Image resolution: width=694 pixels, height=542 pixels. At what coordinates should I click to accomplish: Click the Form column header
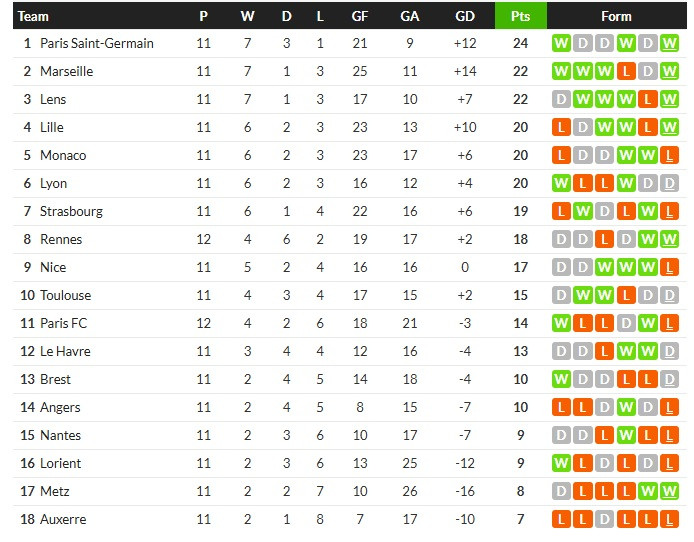pos(616,16)
